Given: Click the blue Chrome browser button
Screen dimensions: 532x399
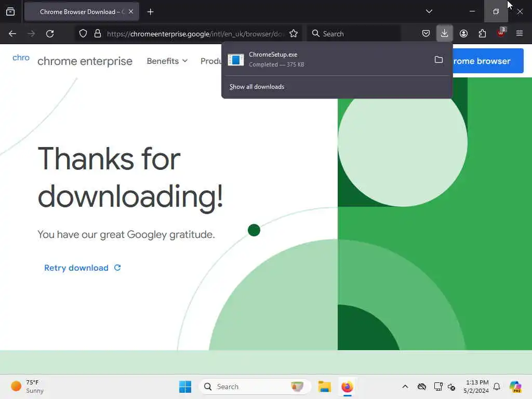Looking at the screenshot, I should click(x=488, y=61).
